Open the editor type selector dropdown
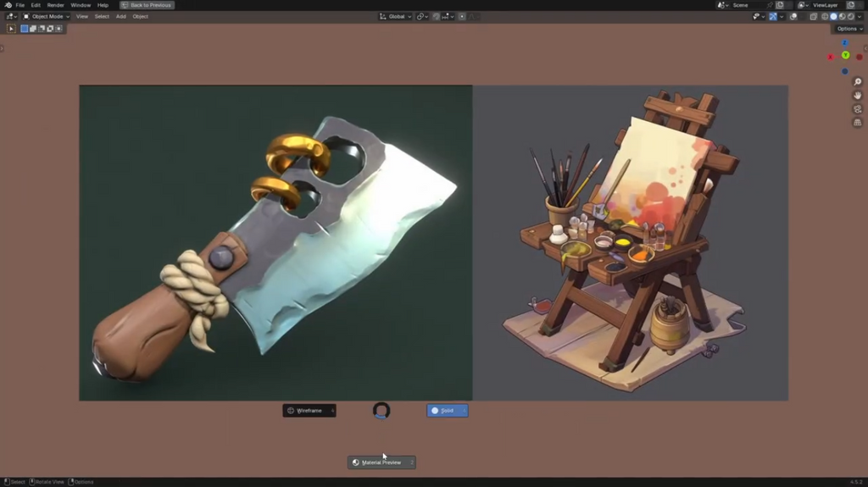Viewport: 868px width, 487px height. tap(11, 17)
